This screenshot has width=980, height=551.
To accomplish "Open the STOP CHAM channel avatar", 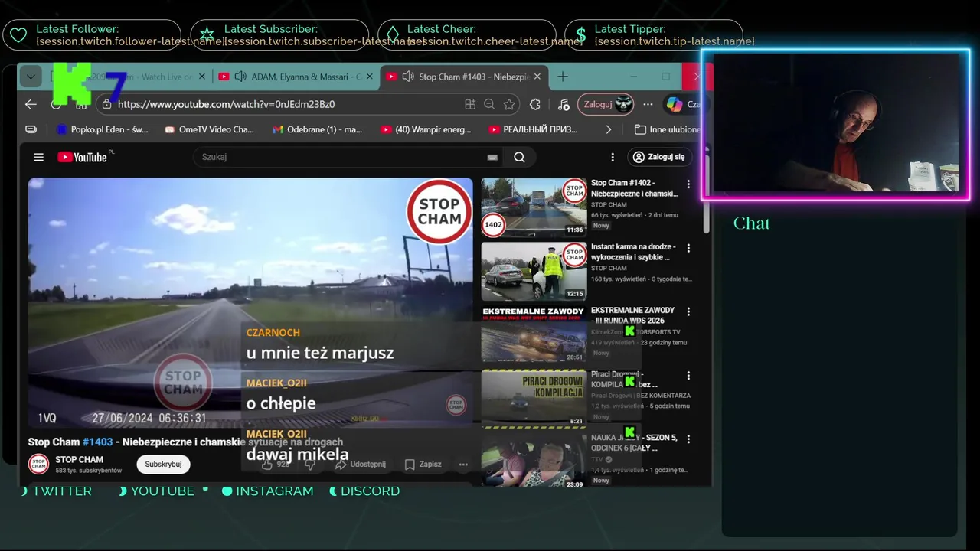I will (38, 464).
